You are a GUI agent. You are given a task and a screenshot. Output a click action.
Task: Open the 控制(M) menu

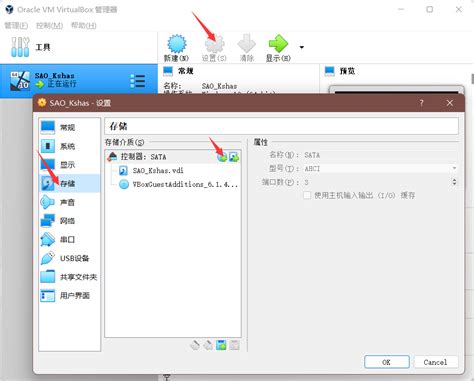[49, 26]
